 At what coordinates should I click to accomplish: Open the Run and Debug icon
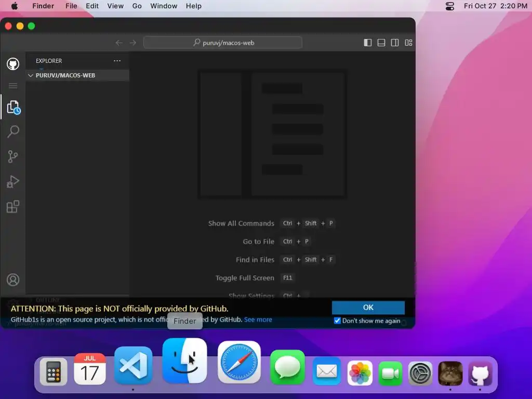[x=13, y=181]
